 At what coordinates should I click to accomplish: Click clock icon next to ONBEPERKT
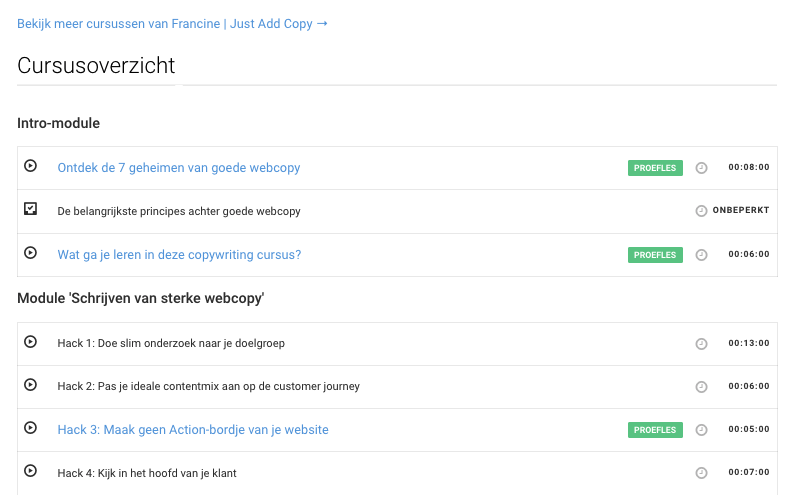coord(701,211)
